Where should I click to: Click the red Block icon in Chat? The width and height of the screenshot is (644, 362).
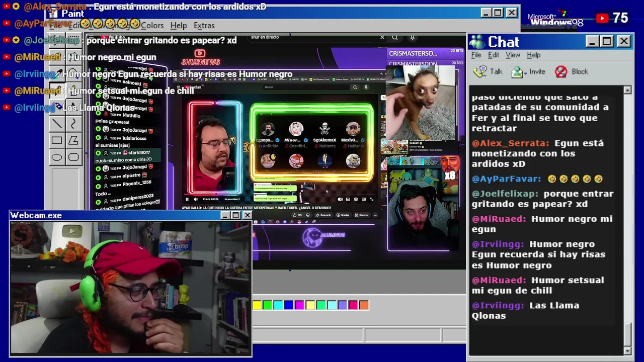click(x=561, y=71)
